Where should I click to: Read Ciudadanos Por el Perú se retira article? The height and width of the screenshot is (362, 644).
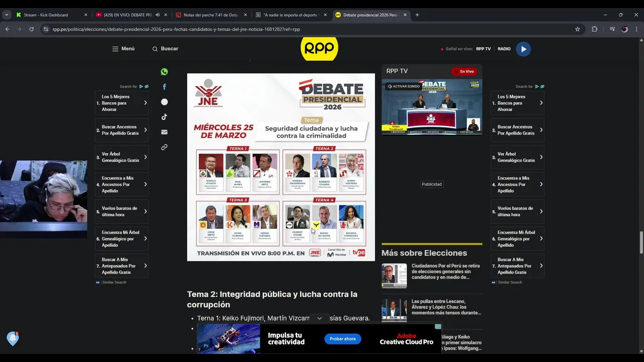pos(446,271)
